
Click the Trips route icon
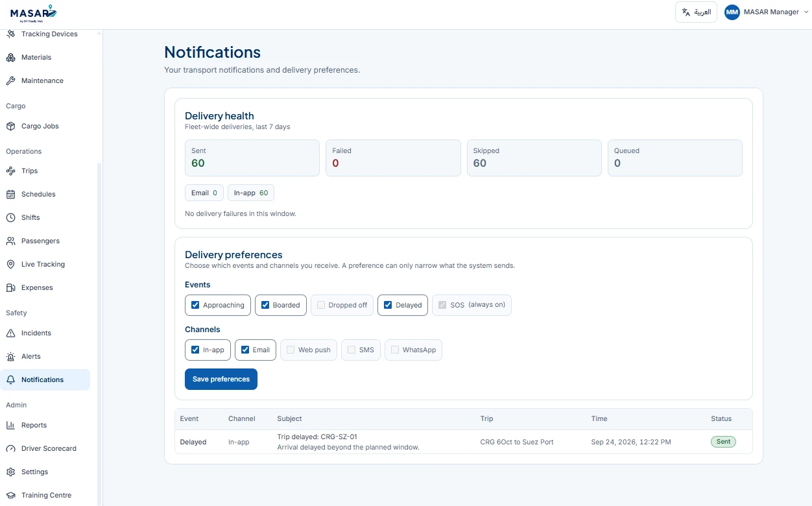tap(10, 171)
